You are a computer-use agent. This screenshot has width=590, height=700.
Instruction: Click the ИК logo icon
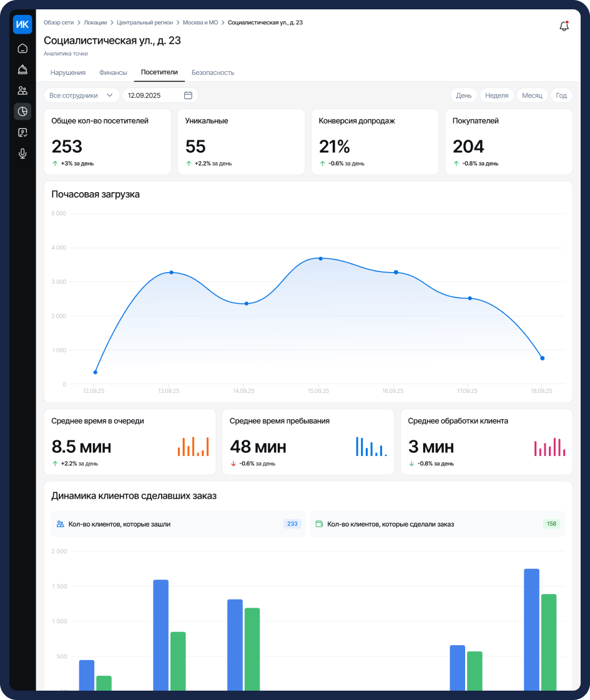22,24
